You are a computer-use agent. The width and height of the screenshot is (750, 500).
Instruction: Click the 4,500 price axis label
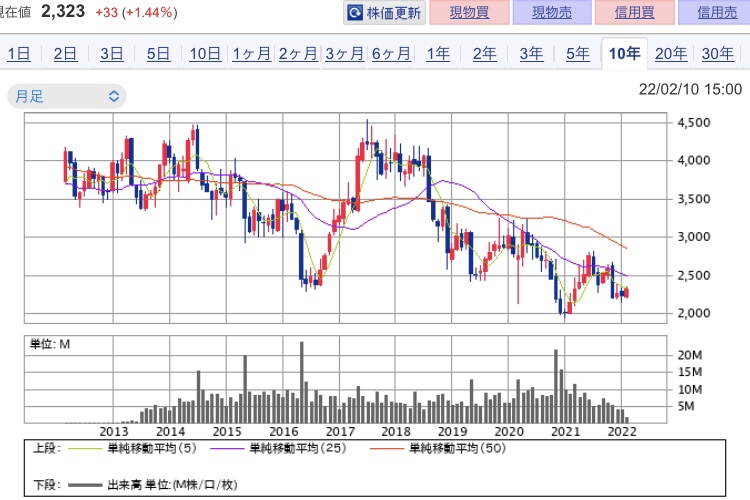[694, 122]
